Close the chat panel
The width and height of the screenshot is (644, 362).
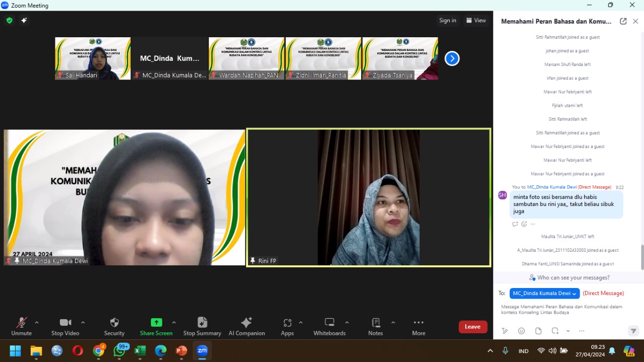[635, 21]
